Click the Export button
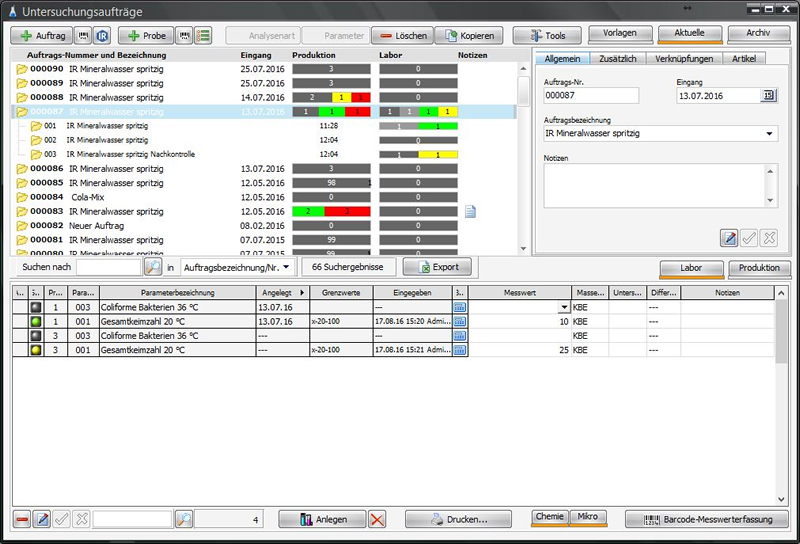The width and height of the screenshot is (800, 544). (x=436, y=267)
